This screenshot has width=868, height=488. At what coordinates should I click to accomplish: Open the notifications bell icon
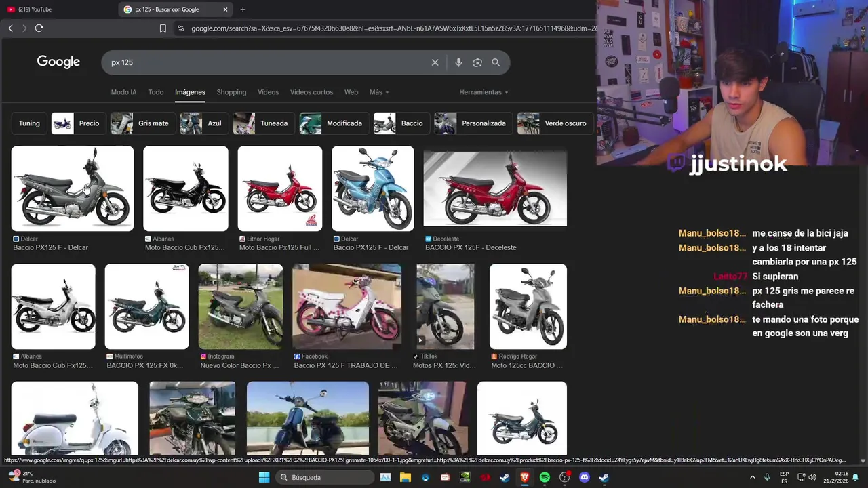856,477
